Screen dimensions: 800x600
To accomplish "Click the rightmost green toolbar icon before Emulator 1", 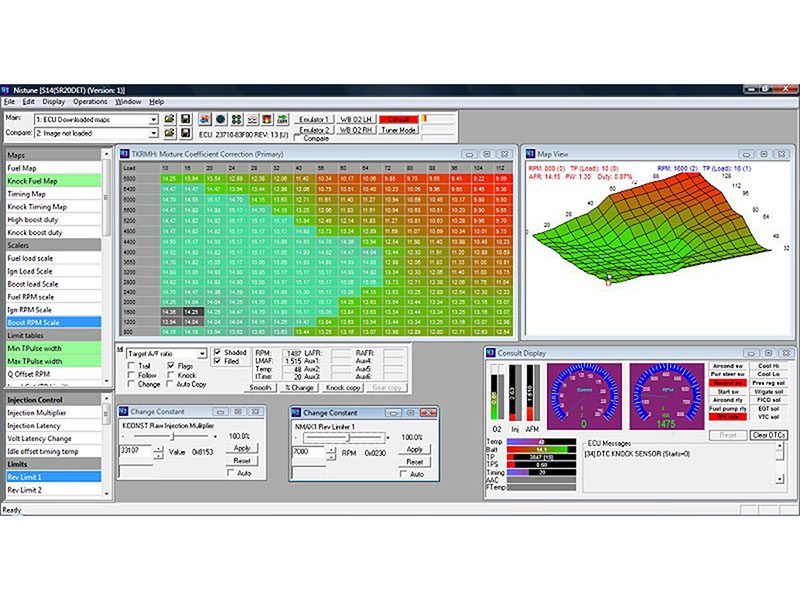I will pyautogui.click(x=284, y=119).
